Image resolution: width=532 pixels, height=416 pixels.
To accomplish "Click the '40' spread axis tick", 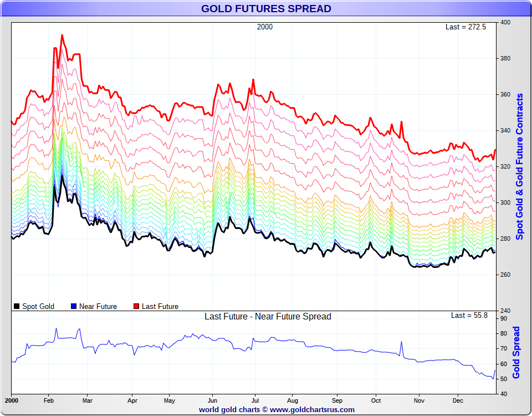I will [504, 394].
